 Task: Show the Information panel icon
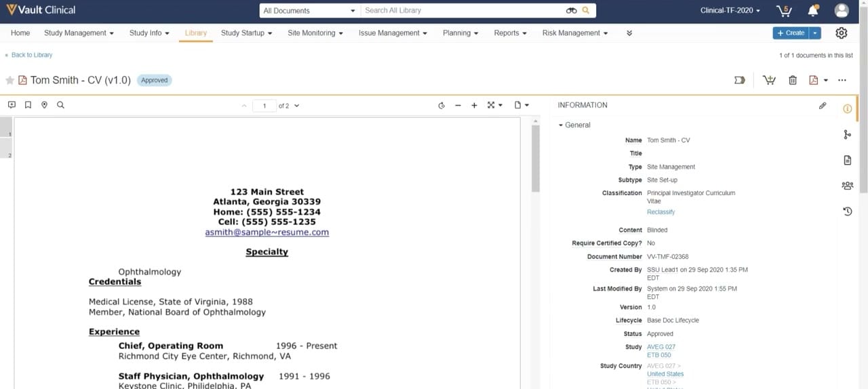tap(847, 109)
